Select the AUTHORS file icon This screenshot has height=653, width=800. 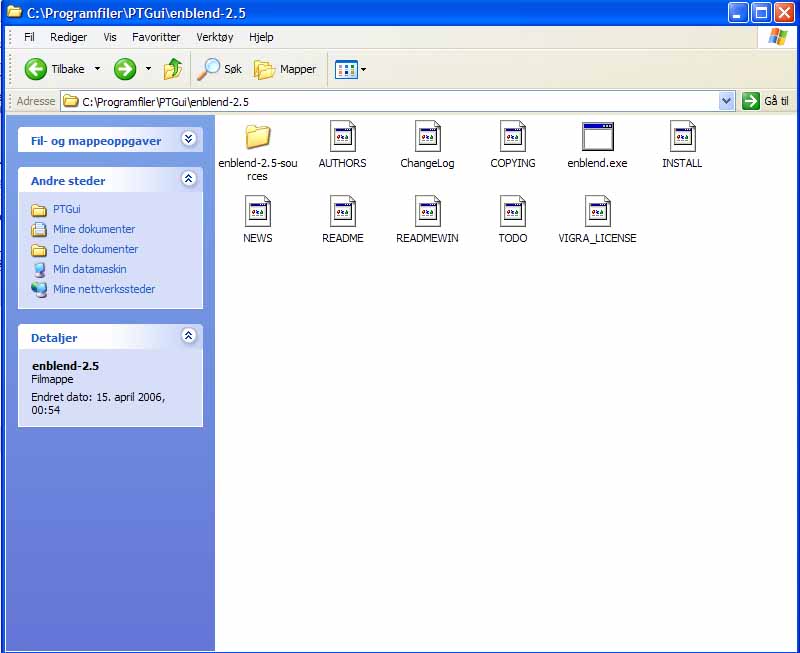click(342, 136)
